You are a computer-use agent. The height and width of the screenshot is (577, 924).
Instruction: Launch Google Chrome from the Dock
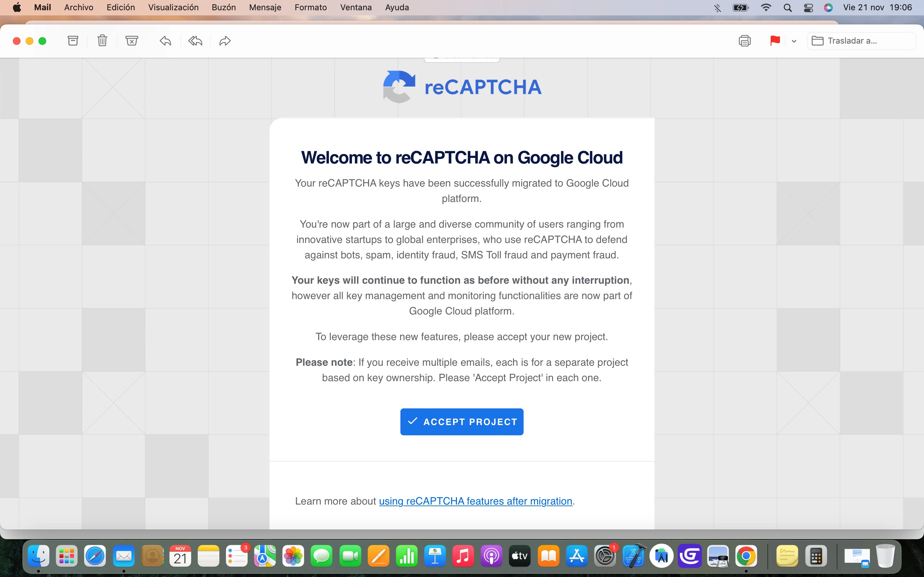(746, 556)
